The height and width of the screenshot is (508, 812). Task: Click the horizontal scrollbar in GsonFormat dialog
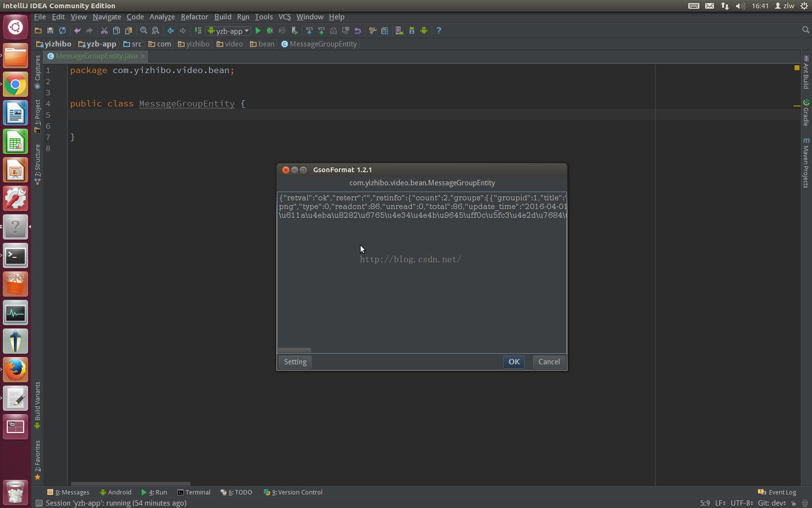pos(294,350)
